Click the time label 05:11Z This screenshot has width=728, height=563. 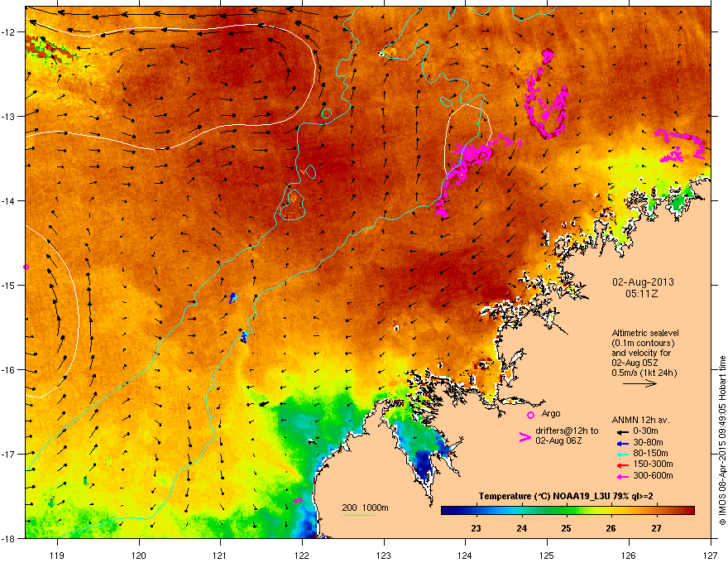click(x=642, y=294)
